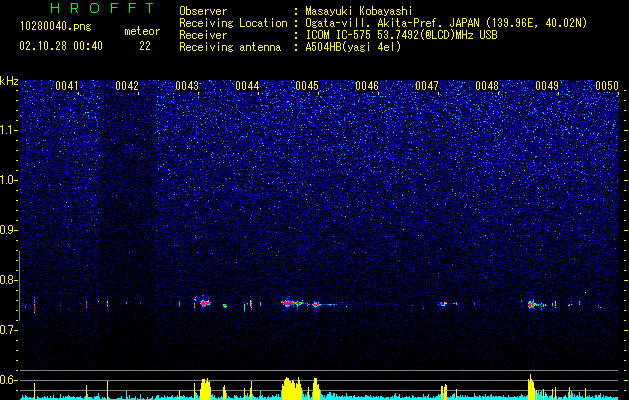Viewport: 629px width, 400px height.
Task: Click the 1.0 frequency axis label
Action: point(9,180)
